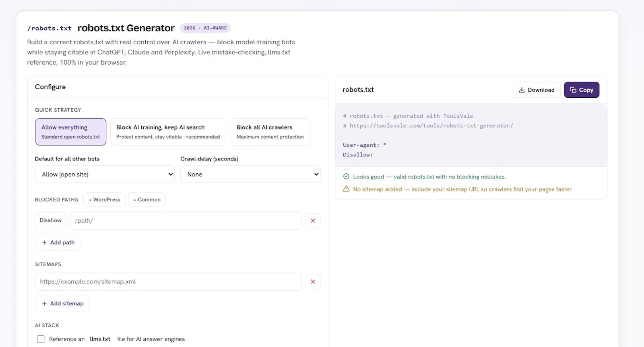This screenshot has width=644, height=347.
Task: Click the 'No sitemap added' warning text
Action: tap(463, 189)
